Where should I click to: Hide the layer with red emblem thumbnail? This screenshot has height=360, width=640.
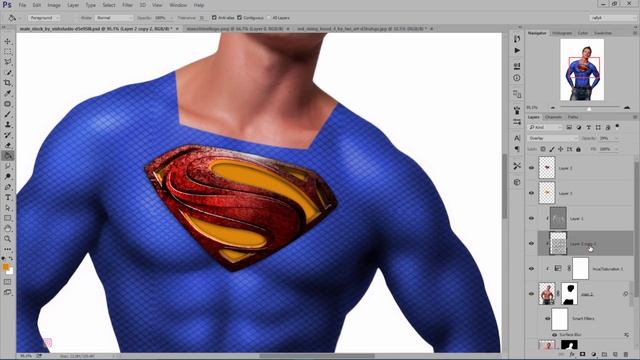pyautogui.click(x=531, y=168)
